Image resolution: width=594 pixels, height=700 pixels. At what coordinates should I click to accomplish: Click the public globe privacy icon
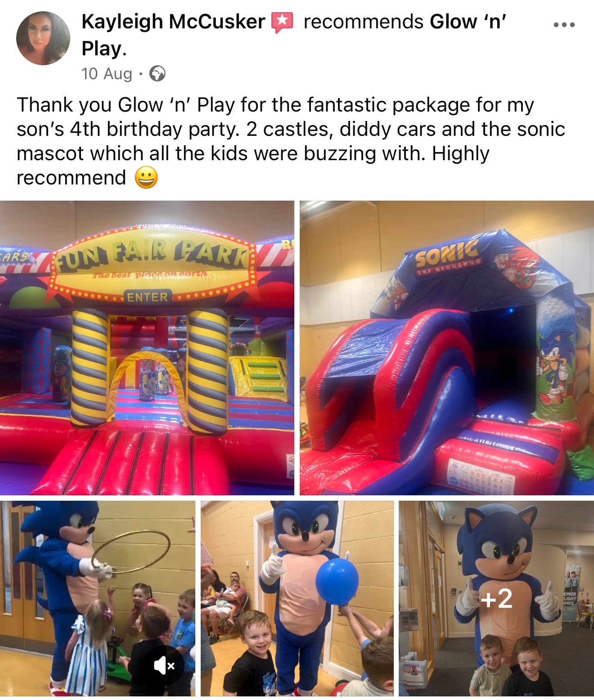coord(157,73)
